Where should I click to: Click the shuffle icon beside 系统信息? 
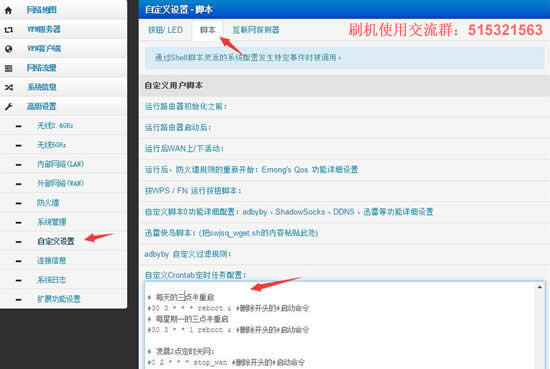(9, 87)
